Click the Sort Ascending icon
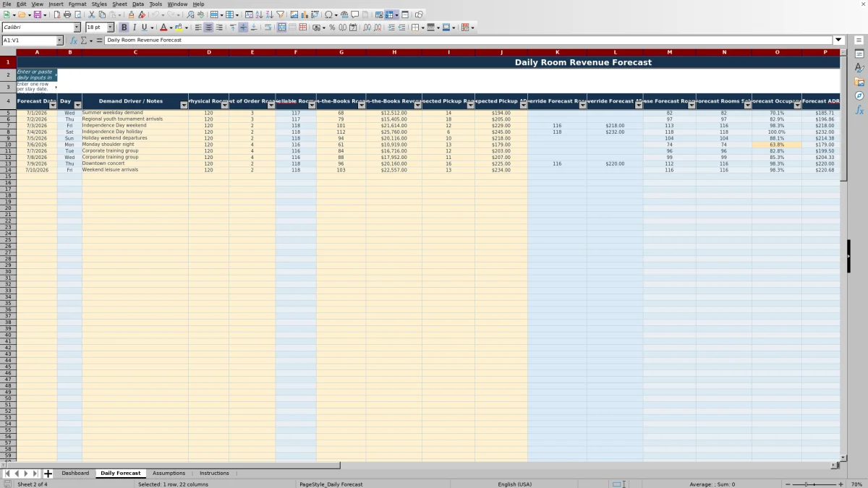The image size is (868, 488). (259, 14)
